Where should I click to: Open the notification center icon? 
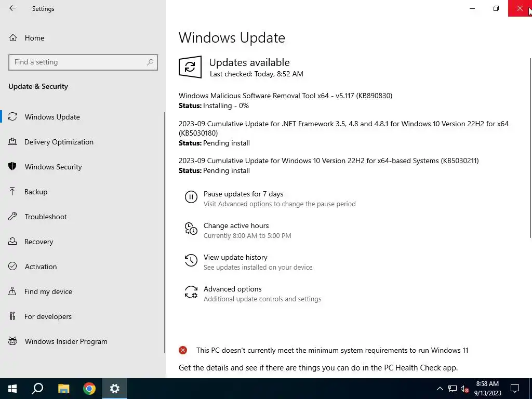[x=515, y=389]
